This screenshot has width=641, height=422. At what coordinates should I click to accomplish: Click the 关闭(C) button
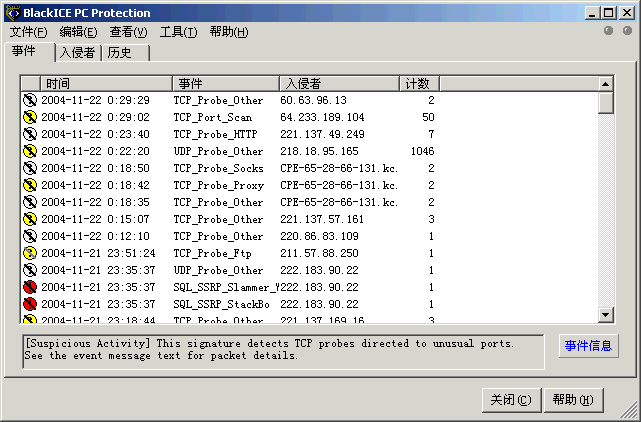coord(511,400)
